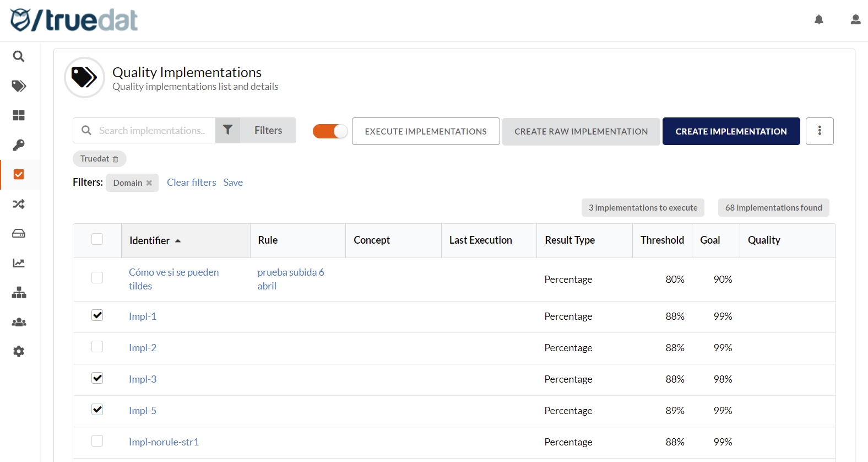
Task: Remove the Domain filter chip
Action: 149,183
